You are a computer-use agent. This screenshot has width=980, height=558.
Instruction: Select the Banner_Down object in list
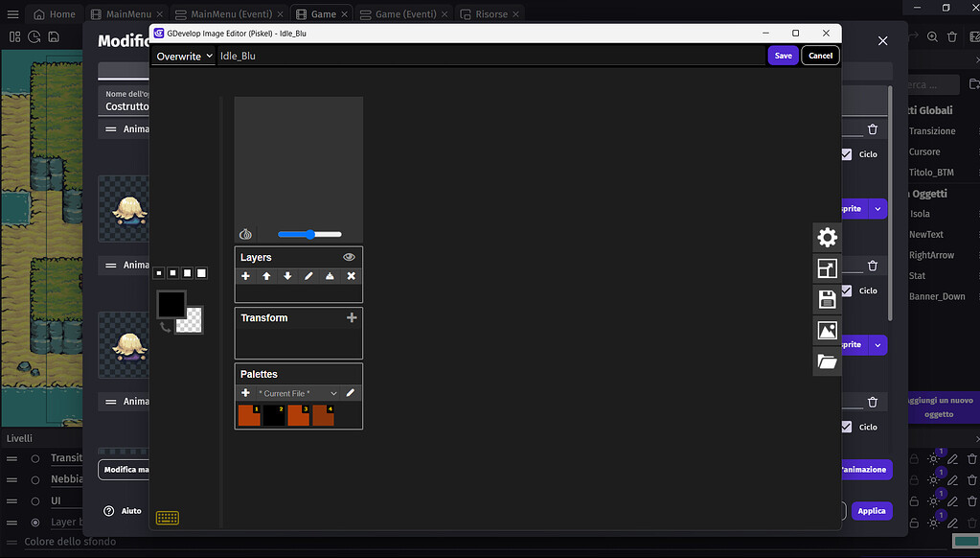click(937, 296)
